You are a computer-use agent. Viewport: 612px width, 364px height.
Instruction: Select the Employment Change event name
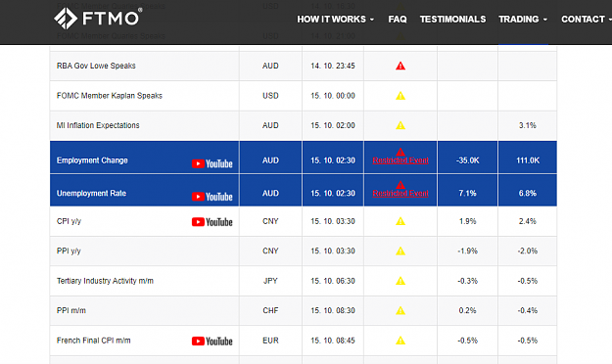pos(92,160)
